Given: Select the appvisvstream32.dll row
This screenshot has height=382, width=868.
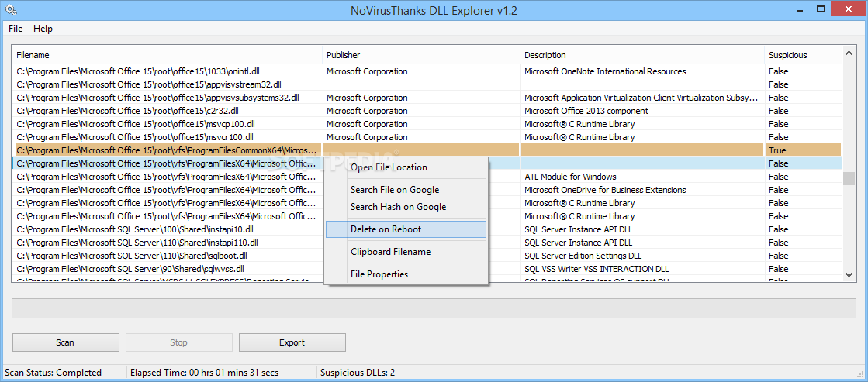Looking at the screenshot, I should [427, 84].
